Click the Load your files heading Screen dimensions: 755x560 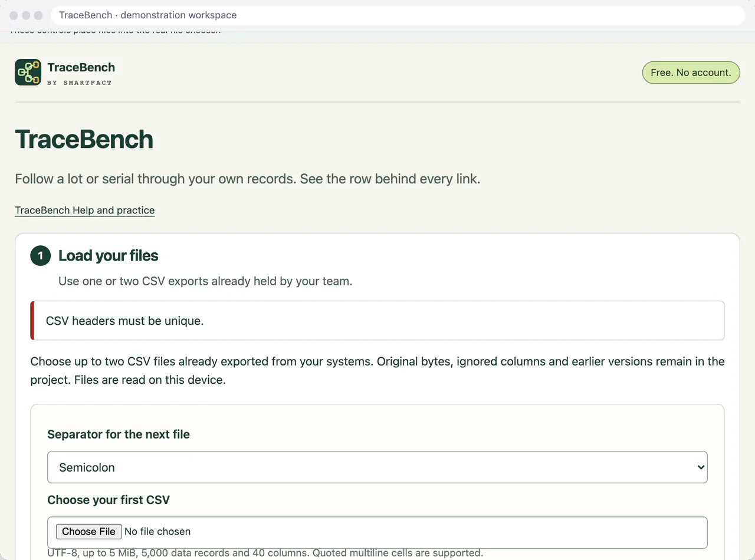(x=109, y=256)
